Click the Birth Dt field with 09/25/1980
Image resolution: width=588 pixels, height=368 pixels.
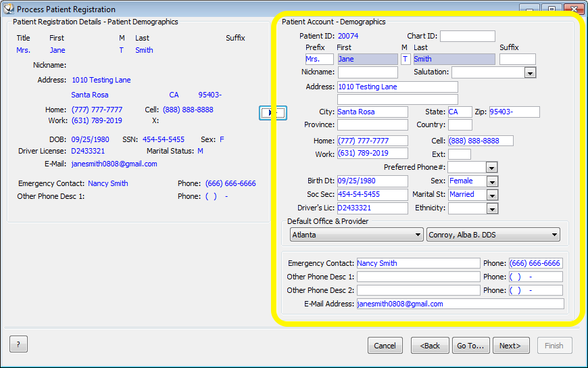tap(372, 181)
